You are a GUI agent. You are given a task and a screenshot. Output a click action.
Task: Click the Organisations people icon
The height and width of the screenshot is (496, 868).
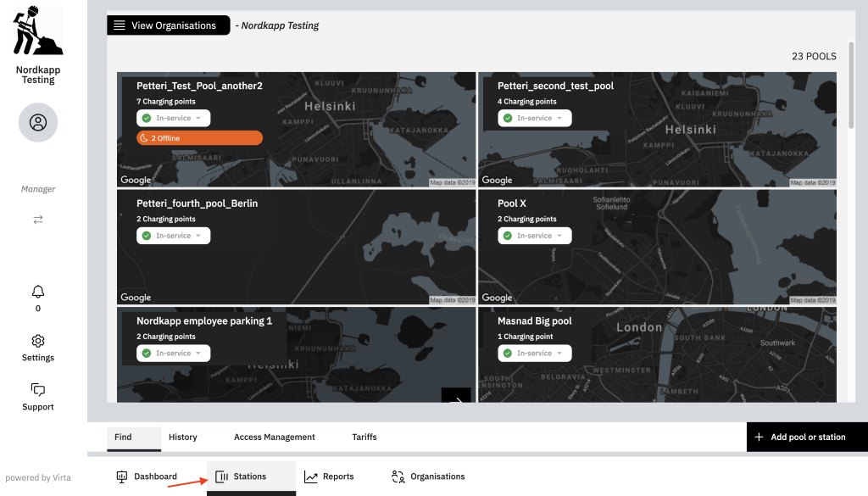click(398, 476)
